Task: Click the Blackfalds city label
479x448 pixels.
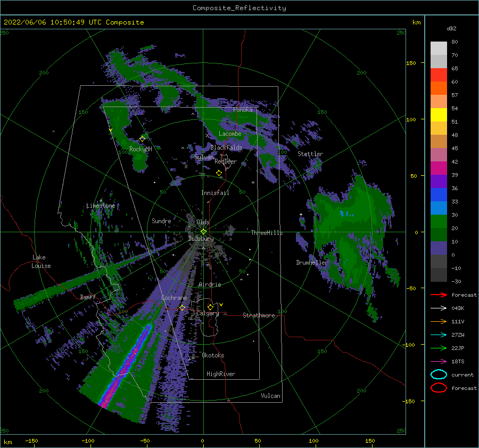Action: pos(226,148)
